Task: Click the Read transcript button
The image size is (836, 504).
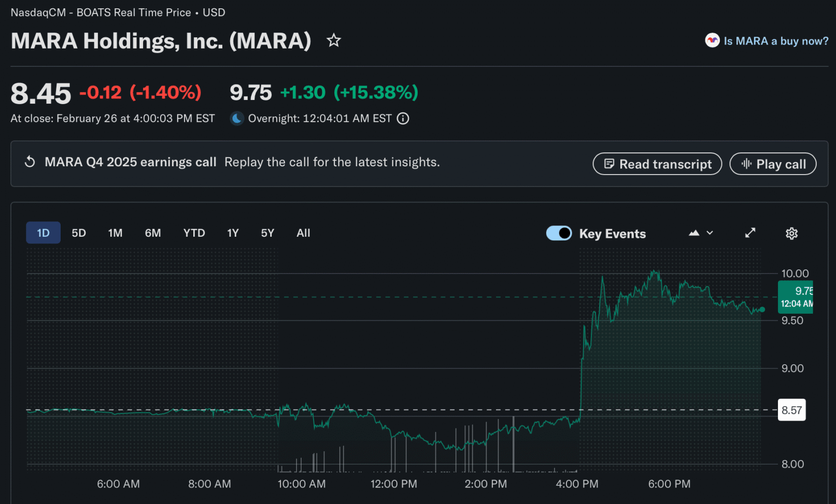Action: pyautogui.click(x=657, y=164)
